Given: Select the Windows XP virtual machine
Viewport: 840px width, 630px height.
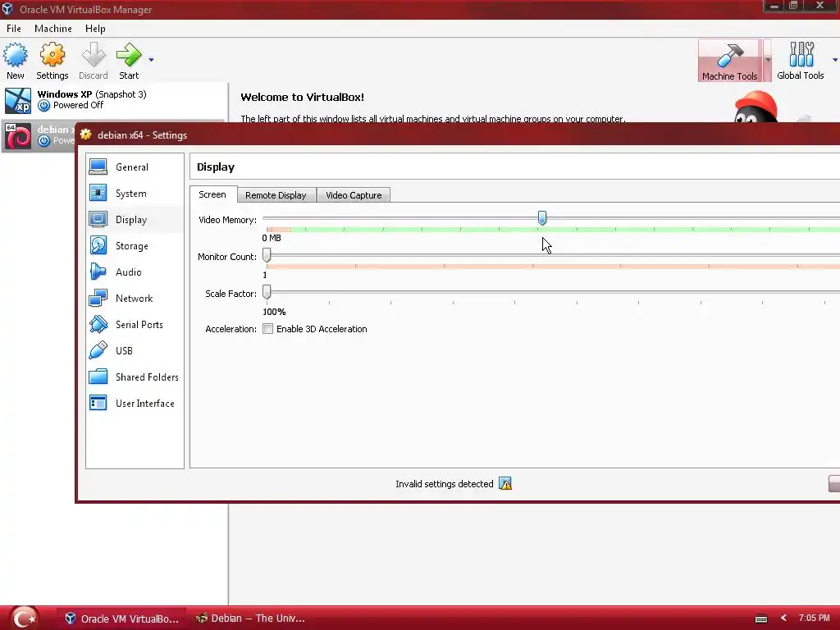Looking at the screenshot, I should point(114,100).
